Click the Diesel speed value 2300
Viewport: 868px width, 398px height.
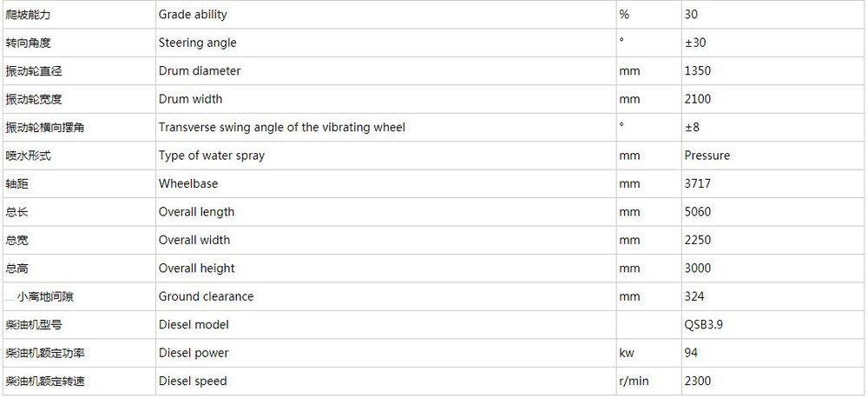point(698,381)
